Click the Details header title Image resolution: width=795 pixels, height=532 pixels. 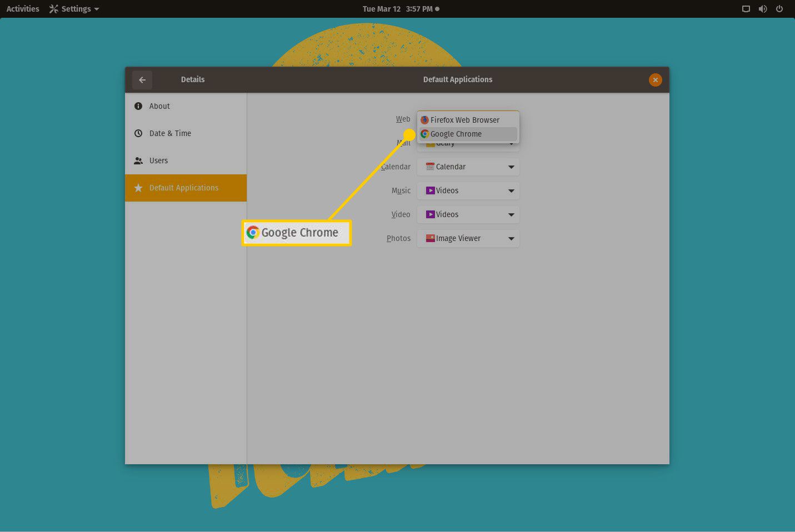(193, 79)
